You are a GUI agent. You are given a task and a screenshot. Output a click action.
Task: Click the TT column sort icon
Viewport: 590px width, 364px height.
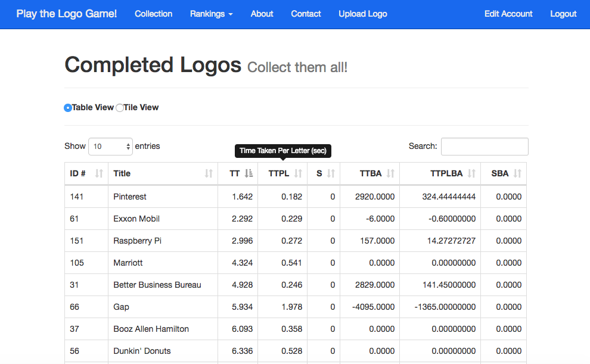point(249,173)
